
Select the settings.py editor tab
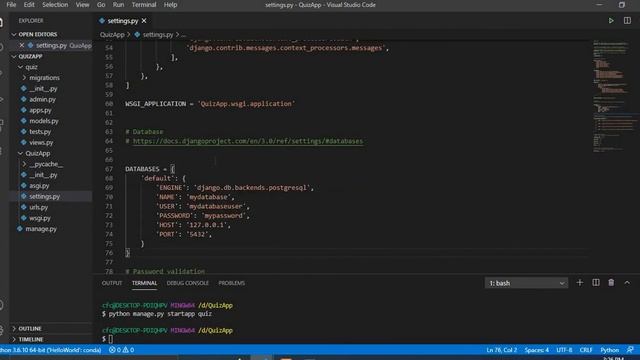pyautogui.click(x=122, y=20)
